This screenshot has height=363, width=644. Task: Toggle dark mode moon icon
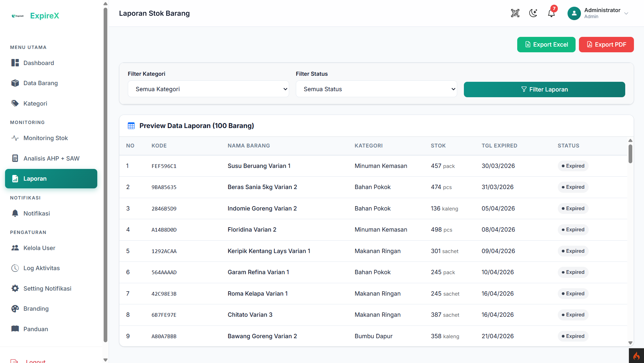click(533, 13)
